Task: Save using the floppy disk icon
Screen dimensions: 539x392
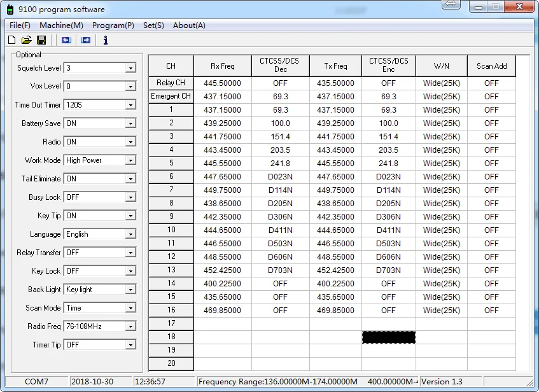Action: [x=41, y=40]
